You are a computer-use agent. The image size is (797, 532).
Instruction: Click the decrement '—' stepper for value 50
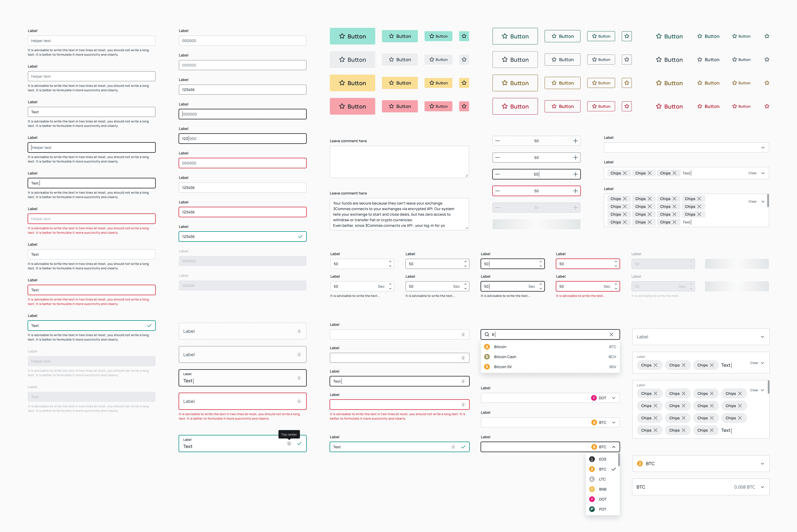498,141
